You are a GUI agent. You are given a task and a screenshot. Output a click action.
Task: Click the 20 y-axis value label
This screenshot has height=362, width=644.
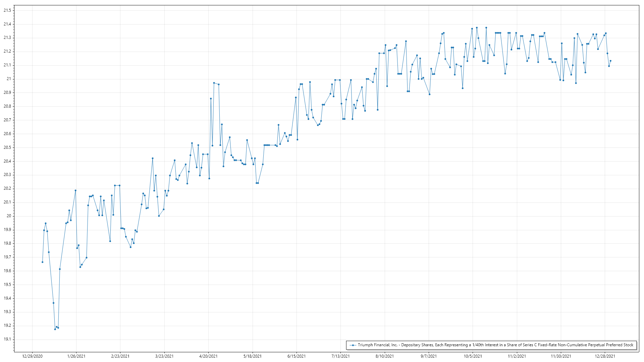(x=9, y=216)
